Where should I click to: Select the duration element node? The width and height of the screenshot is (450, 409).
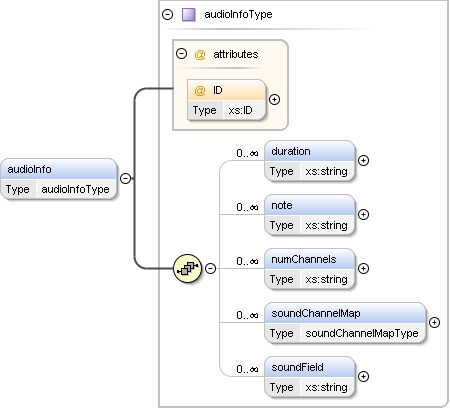point(310,161)
